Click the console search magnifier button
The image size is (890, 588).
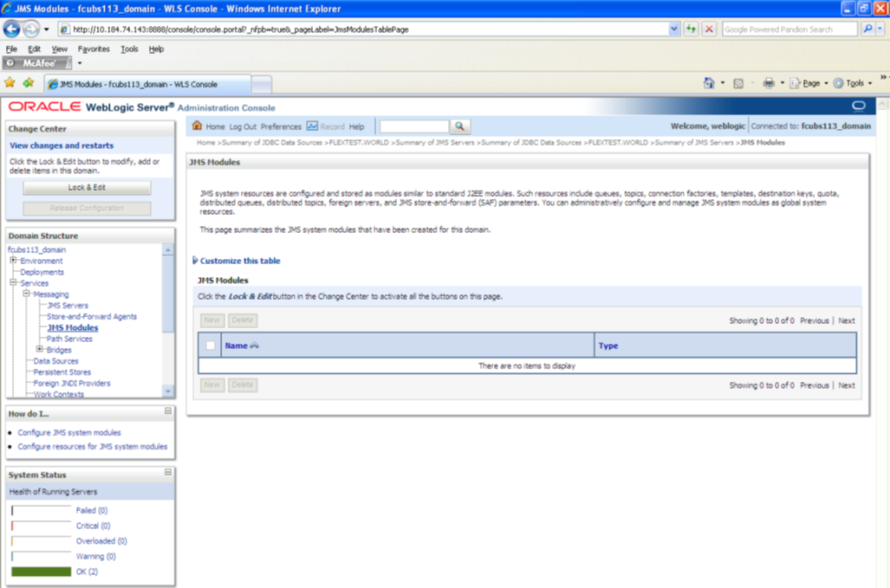coord(460,126)
